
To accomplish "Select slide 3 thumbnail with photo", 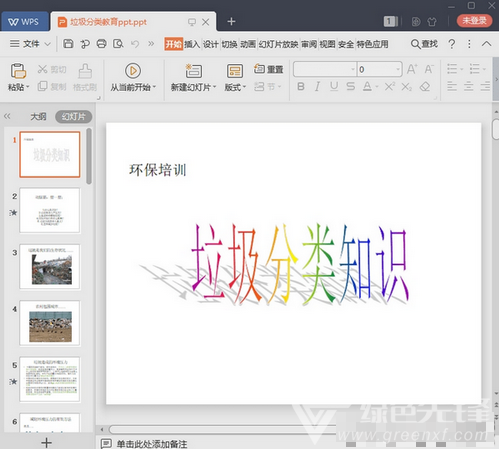I will (x=50, y=267).
